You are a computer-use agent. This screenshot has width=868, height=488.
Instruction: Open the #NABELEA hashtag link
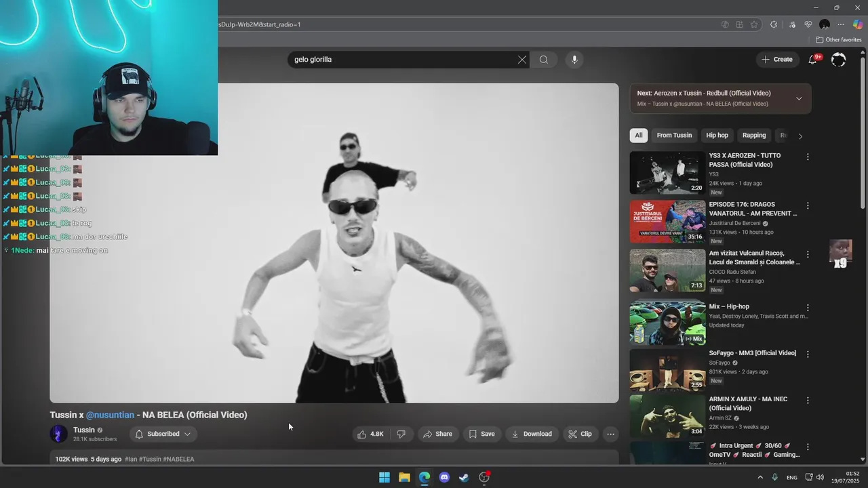pos(178,459)
